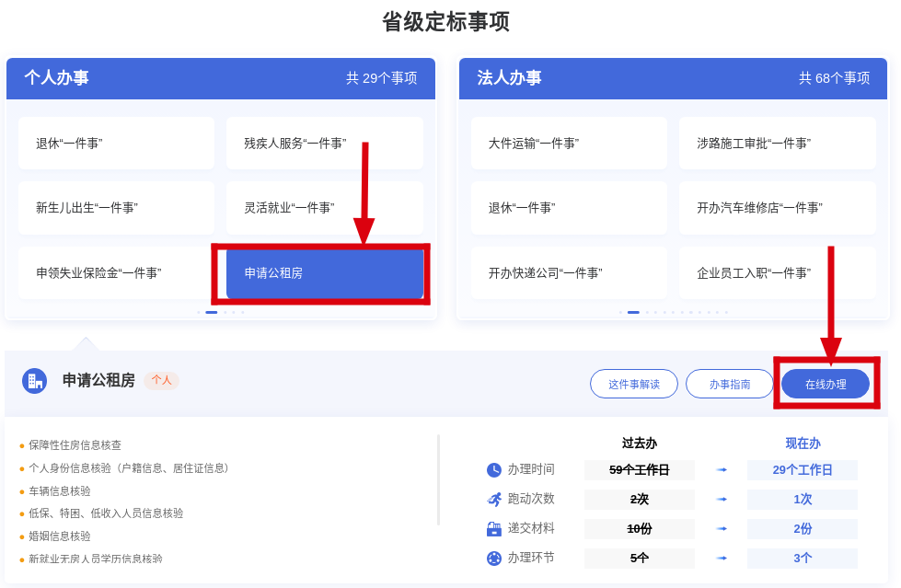Open 残疾人服务"一件事" card
This screenshot has width=901, height=588.
[x=324, y=144]
